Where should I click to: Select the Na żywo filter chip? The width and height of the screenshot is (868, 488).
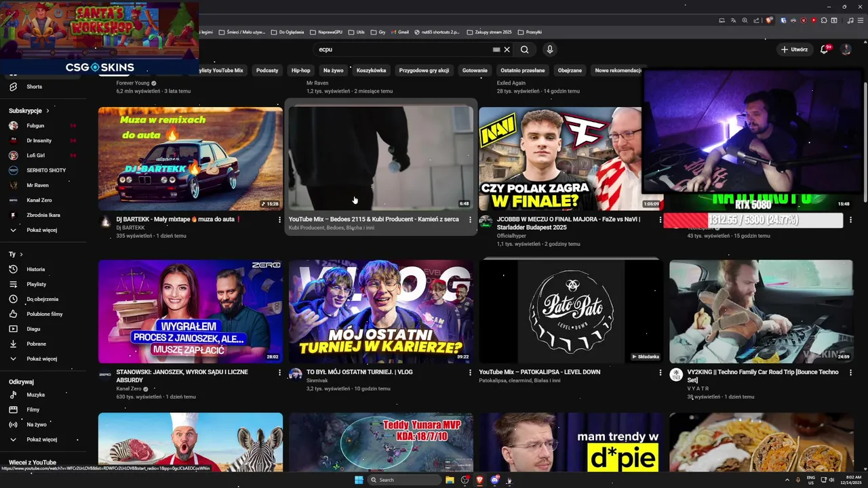[x=333, y=70]
